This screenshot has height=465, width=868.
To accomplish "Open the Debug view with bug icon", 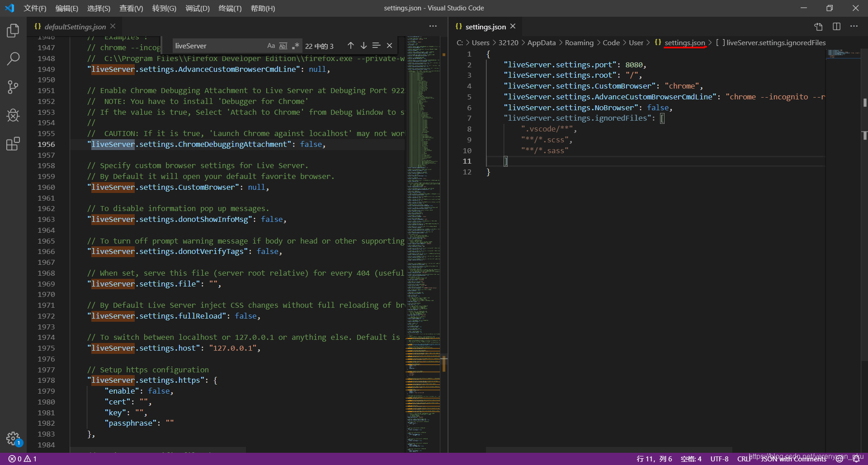I will [13, 115].
